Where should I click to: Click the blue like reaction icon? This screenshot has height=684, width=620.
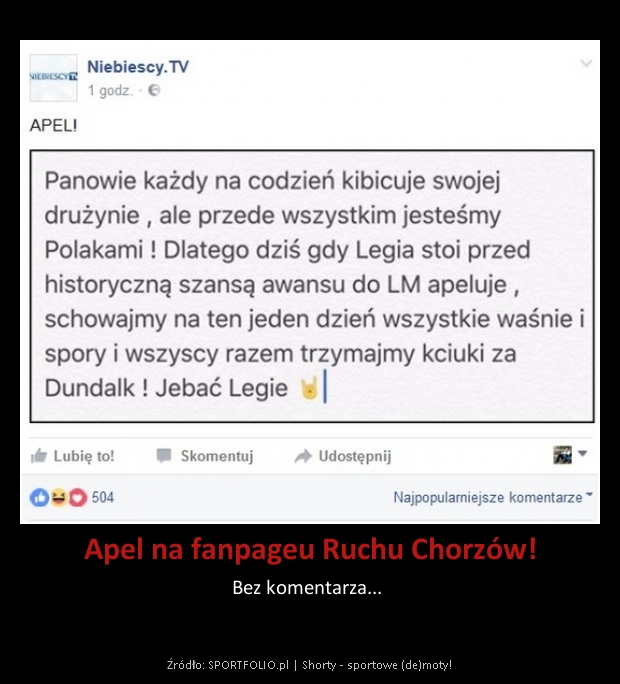tap(39, 497)
